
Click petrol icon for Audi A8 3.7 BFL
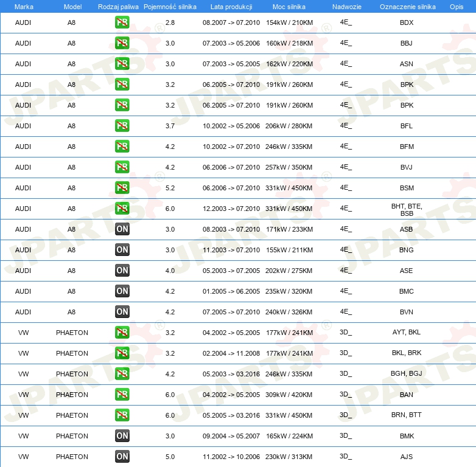click(122, 126)
